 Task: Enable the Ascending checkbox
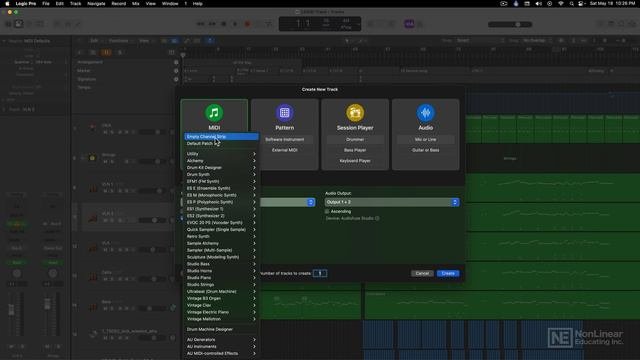[327, 211]
